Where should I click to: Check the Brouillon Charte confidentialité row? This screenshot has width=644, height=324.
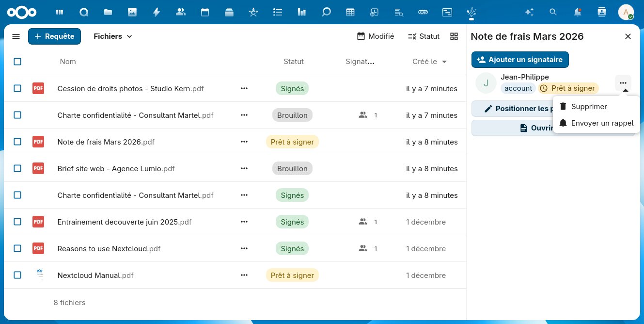pyautogui.click(x=17, y=115)
